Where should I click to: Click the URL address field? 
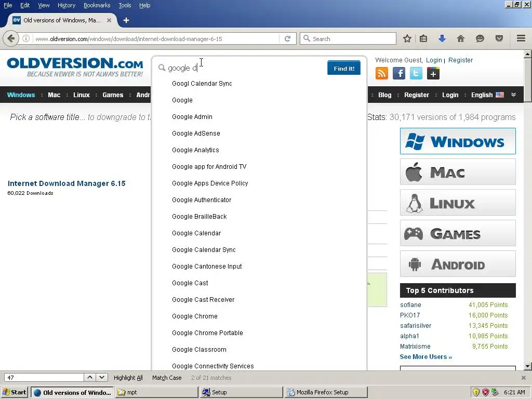point(156,38)
